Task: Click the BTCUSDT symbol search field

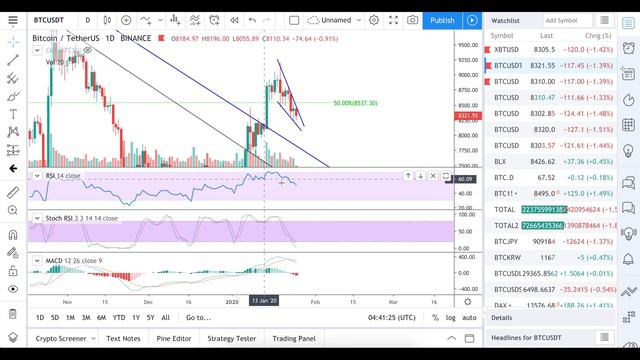Action: [x=49, y=20]
